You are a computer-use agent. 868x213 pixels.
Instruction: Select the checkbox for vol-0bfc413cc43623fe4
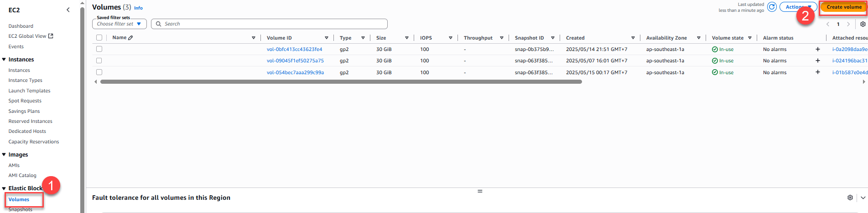(x=99, y=49)
